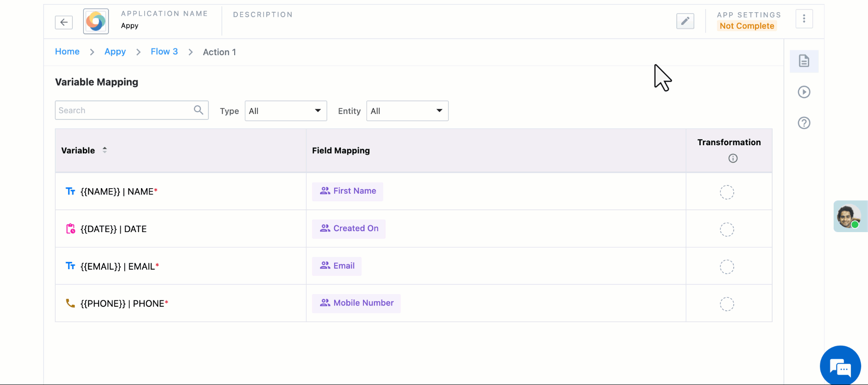Click the First Name field mapping chip
Image resolution: width=868 pixels, height=385 pixels.
coord(348,191)
